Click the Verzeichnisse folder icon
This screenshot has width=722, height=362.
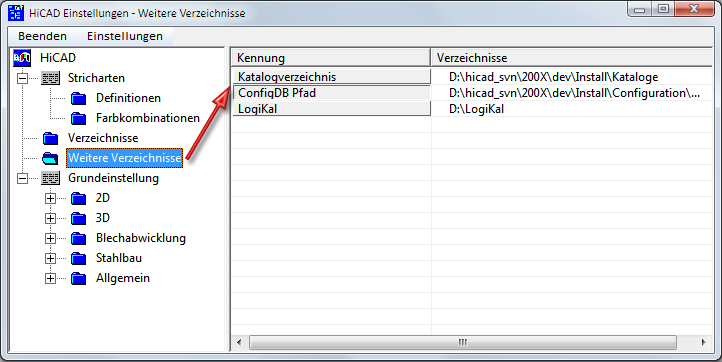[50, 138]
